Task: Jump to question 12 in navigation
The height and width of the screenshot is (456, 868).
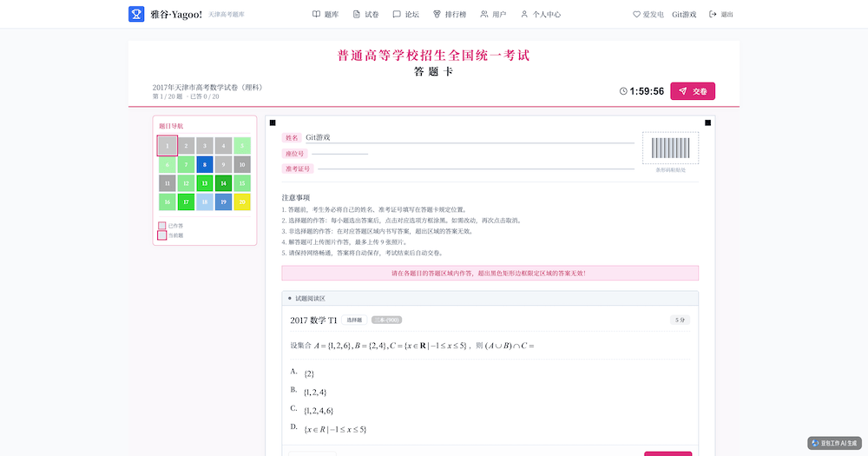Action: click(186, 183)
